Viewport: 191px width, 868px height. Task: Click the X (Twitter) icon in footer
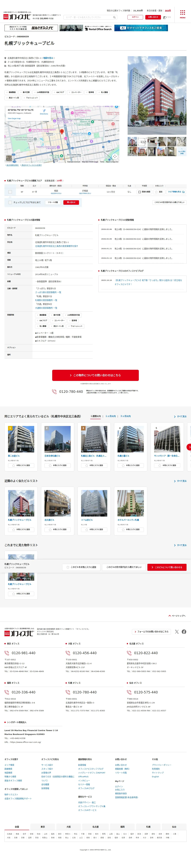[x=177, y=631]
